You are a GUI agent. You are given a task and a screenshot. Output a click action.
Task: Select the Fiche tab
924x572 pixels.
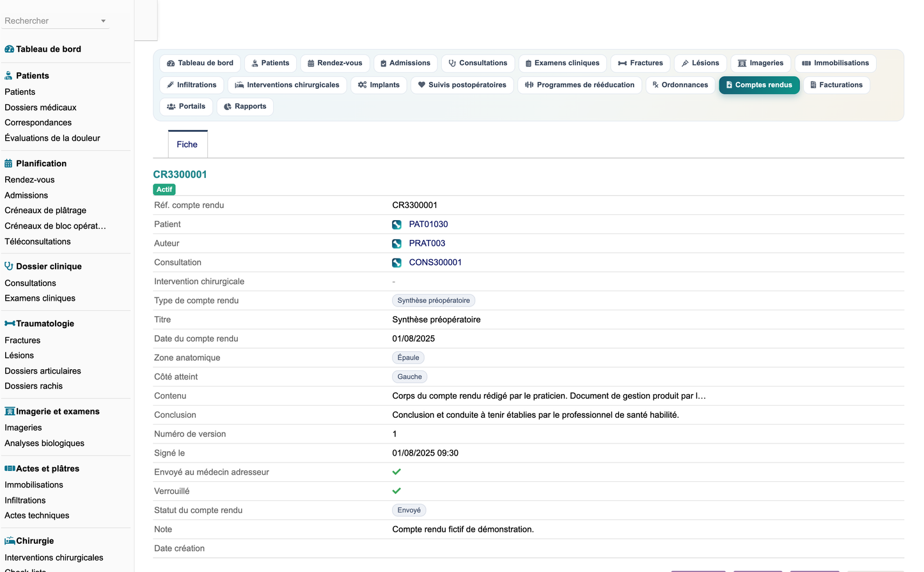pyautogui.click(x=187, y=145)
